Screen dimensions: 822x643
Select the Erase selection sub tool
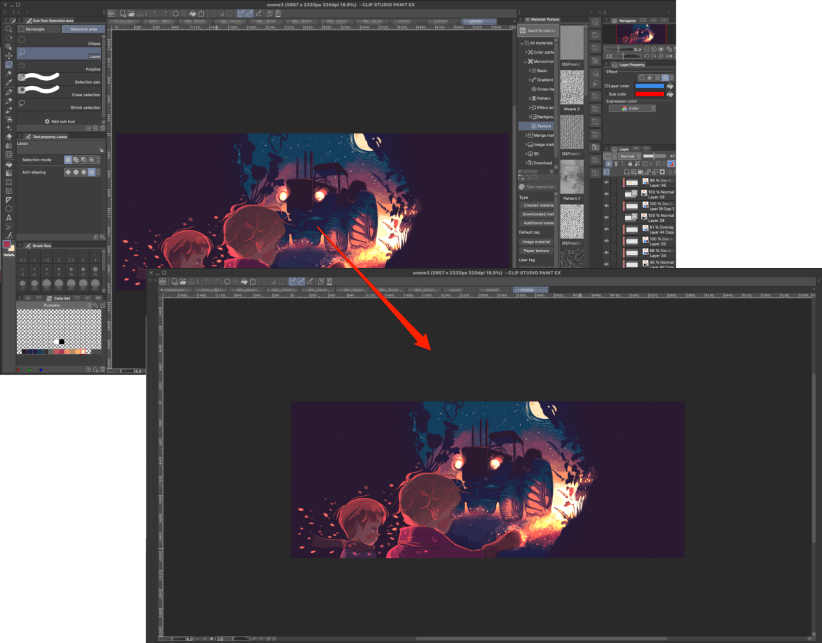point(59,91)
